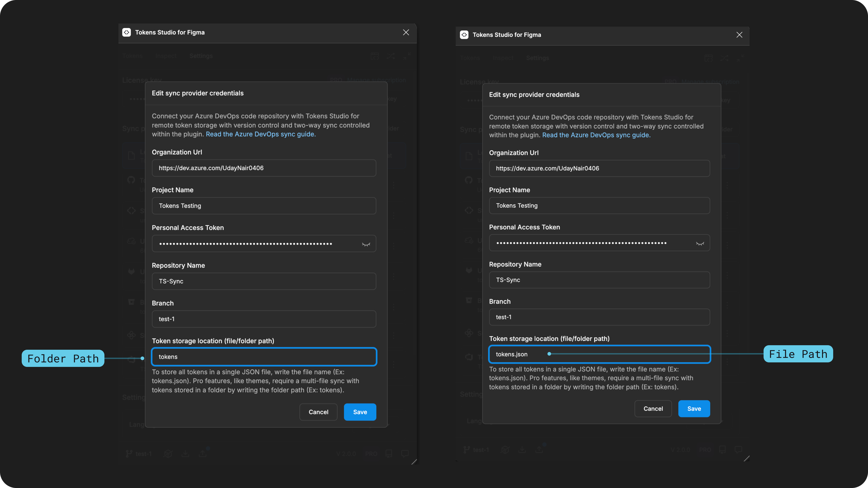Click PRO badge in left footer
This screenshot has height=488, width=868.
pyautogui.click(x=371, y=454)
